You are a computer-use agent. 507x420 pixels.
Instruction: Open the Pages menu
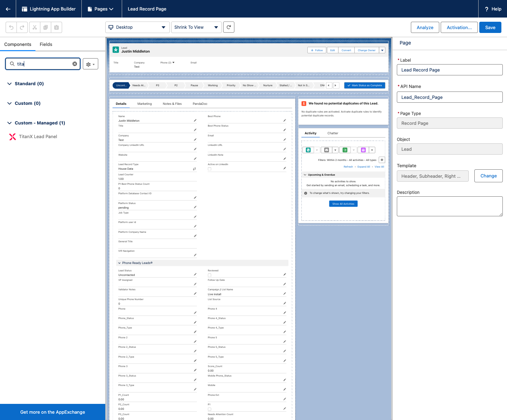tap(100, 9)
